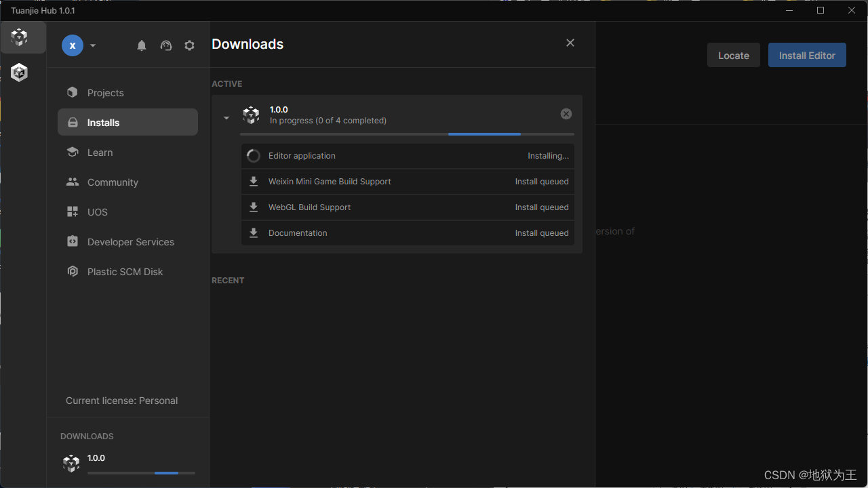Click the 1.0.0 download progress bar in the panel
Viewport: 868px width, 488px height.
[407, 134]
